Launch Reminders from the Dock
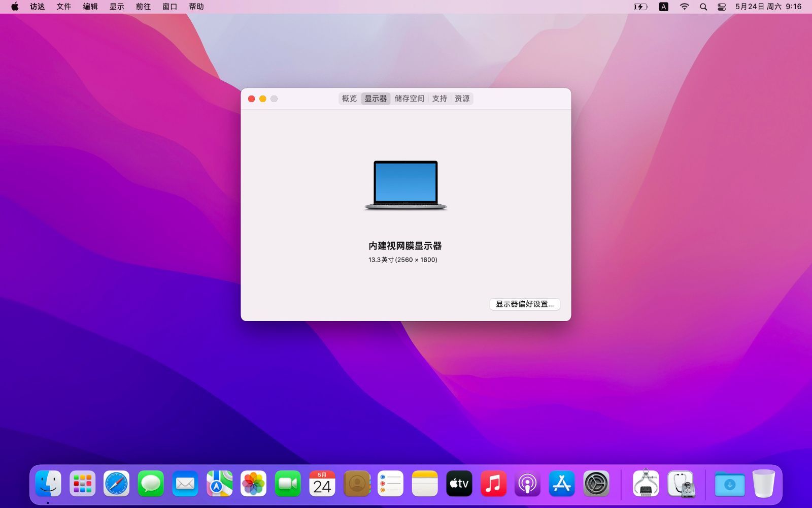Screen dimensions: 812x508 coord(390,484)
